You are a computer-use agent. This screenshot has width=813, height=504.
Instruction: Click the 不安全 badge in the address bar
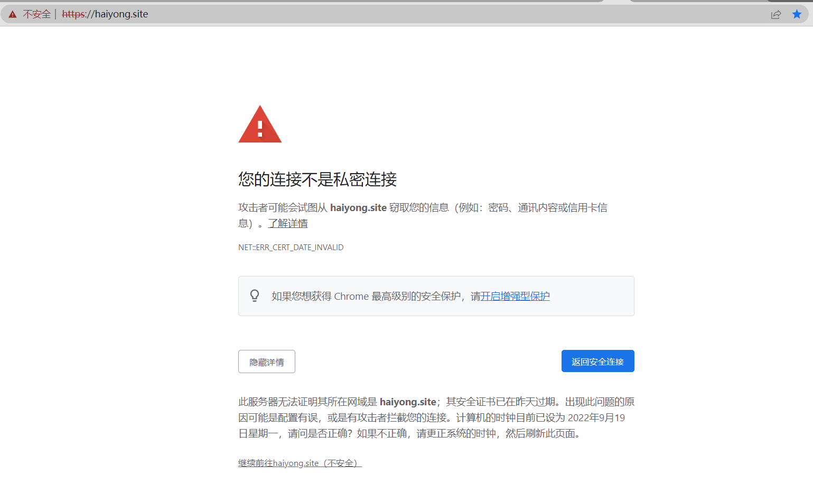pyautogui.click(x=36, y=14)
